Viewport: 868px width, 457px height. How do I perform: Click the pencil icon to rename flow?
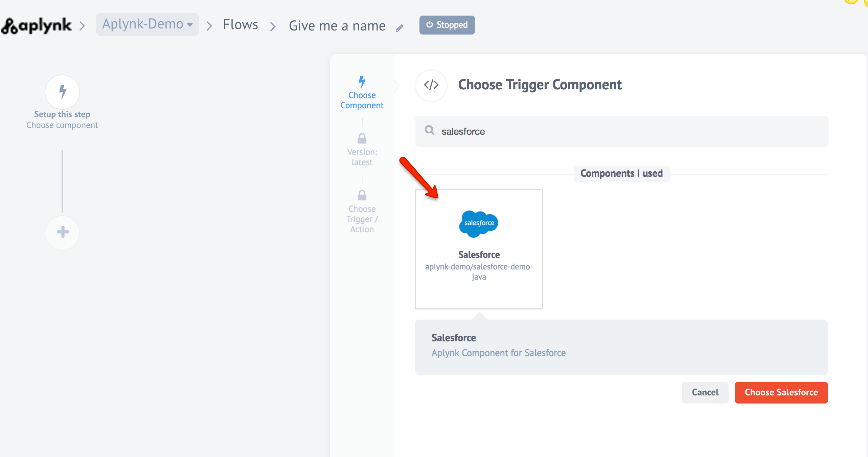tap(399, 28)
